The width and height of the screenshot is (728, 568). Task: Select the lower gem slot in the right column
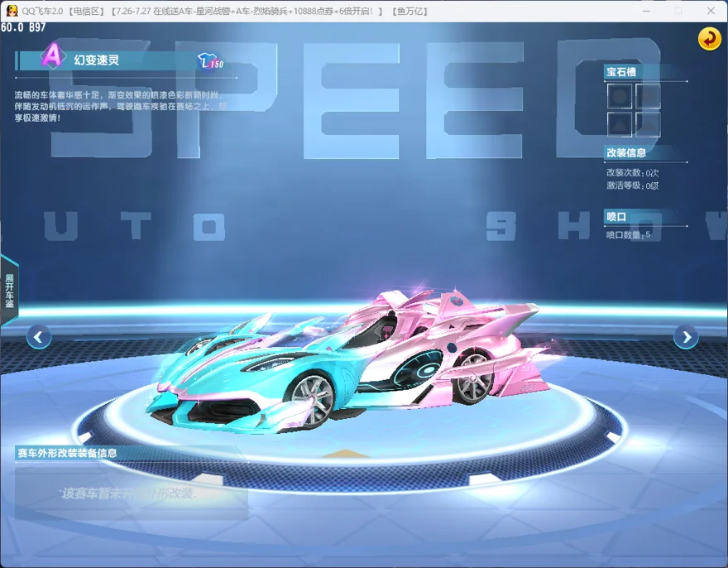tap(648, 124)
